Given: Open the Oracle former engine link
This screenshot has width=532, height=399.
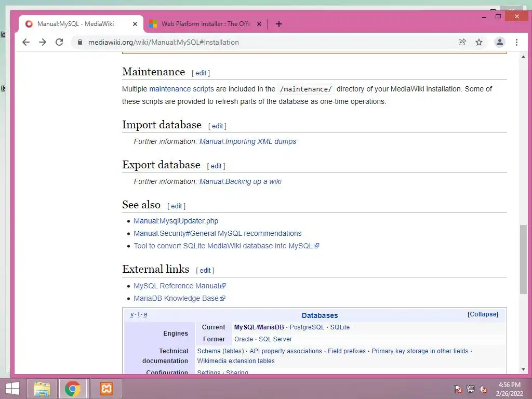Looking at the screenshot, I should click(x=244, y=339).
